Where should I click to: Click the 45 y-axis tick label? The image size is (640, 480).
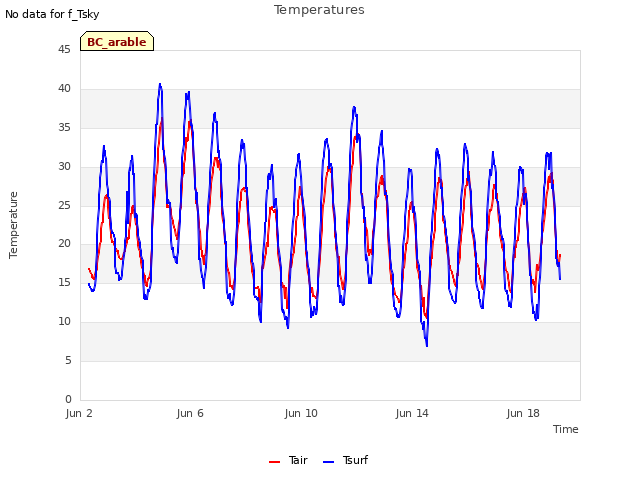coord(64,50)
